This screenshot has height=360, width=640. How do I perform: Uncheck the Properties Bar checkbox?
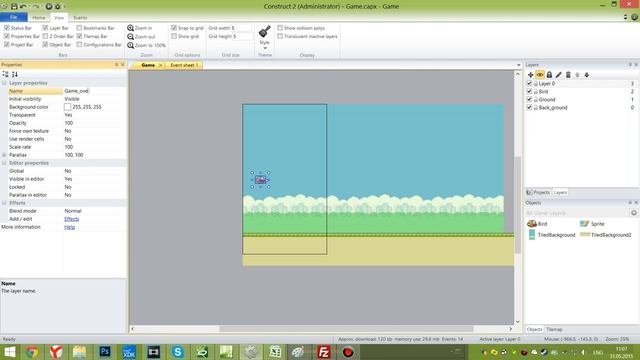pyautogui.click(x=7, y=36)
